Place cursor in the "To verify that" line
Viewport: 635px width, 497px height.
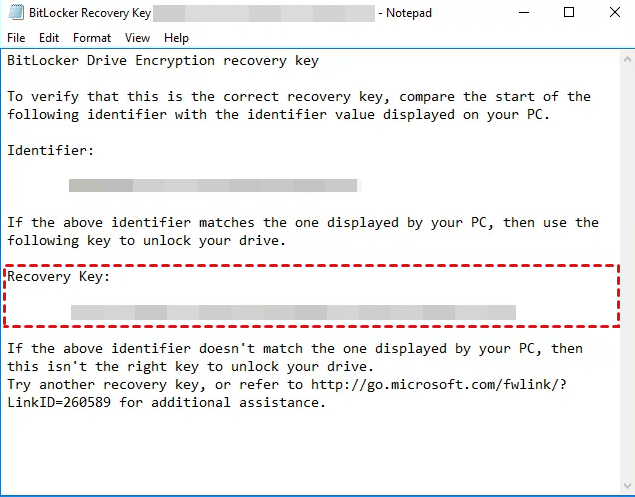coord(298,97)
